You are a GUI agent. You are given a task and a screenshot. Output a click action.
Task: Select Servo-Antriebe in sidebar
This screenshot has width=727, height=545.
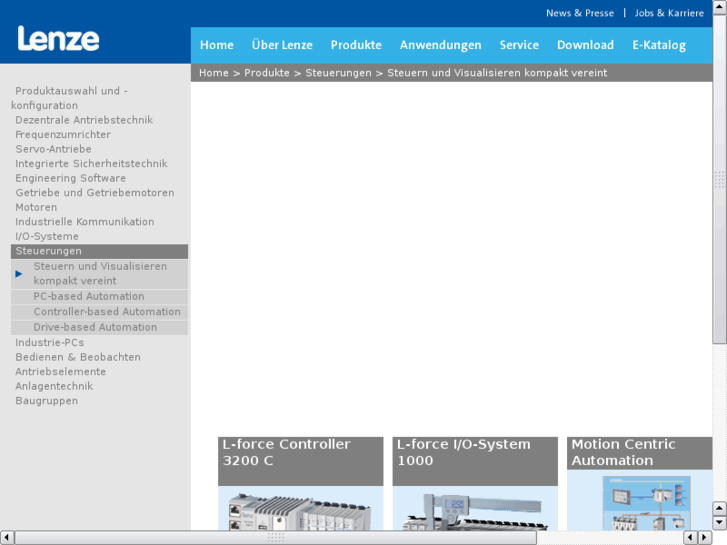point(53,149)
